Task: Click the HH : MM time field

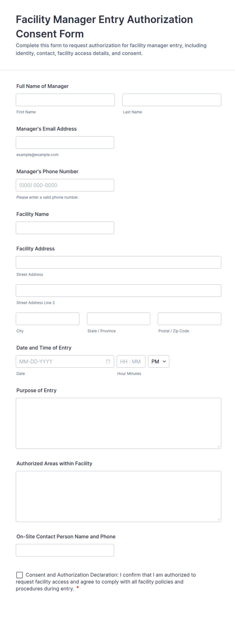Action: [131, 361]
